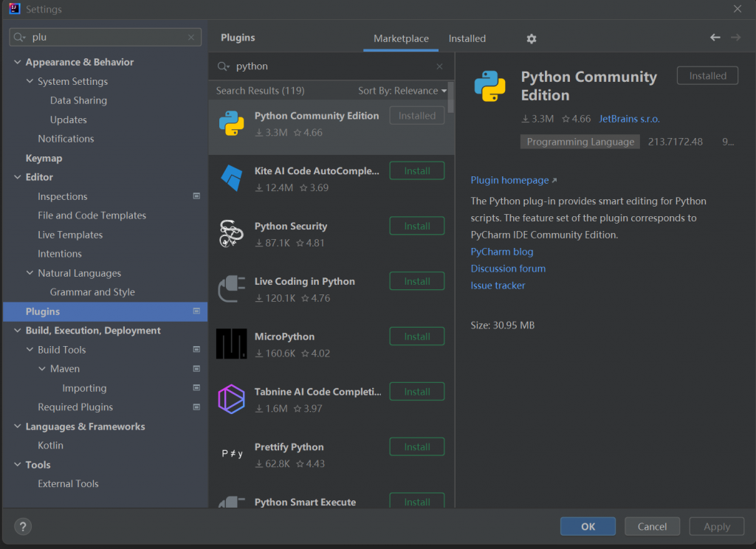Clear the settings search field 'plu'
756x549 pixels.
pos(191,37)
